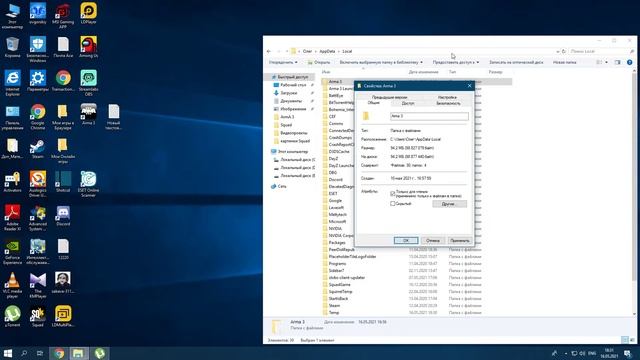640x360 pixels.
Task: Open the Упорядочить dropdown in Explorer
Action: (x=283, y=62)
